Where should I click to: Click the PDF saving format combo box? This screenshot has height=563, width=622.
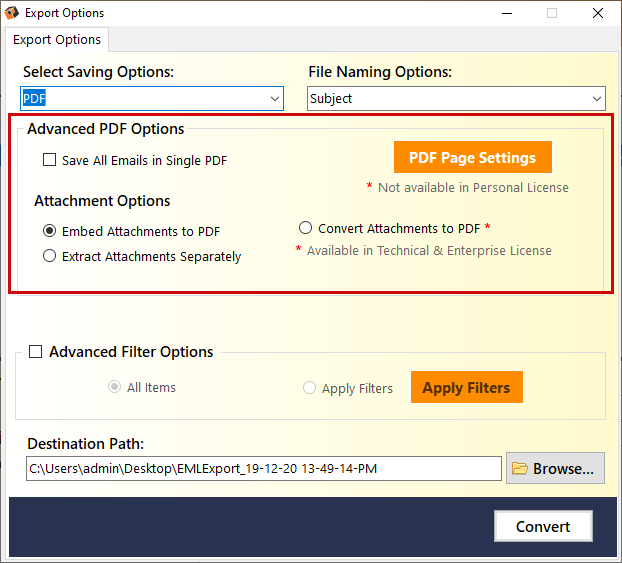click(152, 98)
